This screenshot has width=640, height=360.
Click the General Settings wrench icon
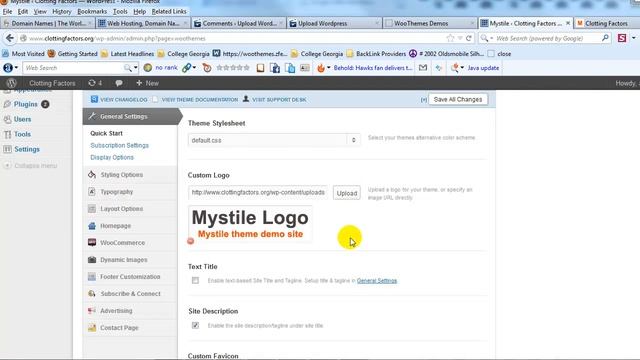[92, 116]
